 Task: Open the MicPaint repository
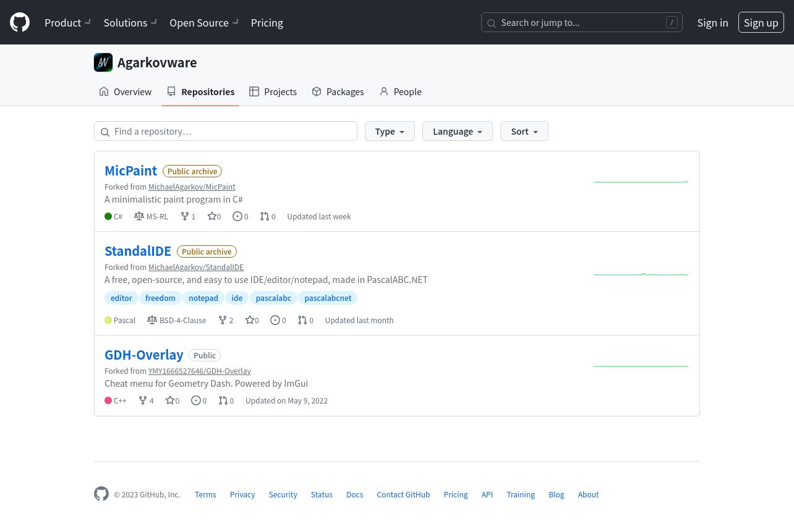click(130, 171)
